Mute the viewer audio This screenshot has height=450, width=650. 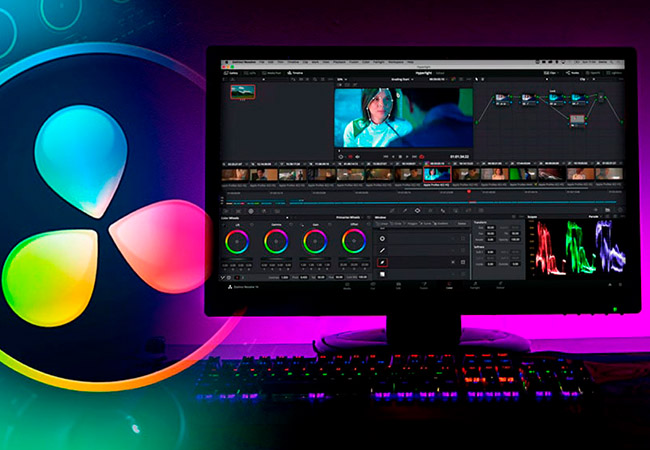coord(357,157)
